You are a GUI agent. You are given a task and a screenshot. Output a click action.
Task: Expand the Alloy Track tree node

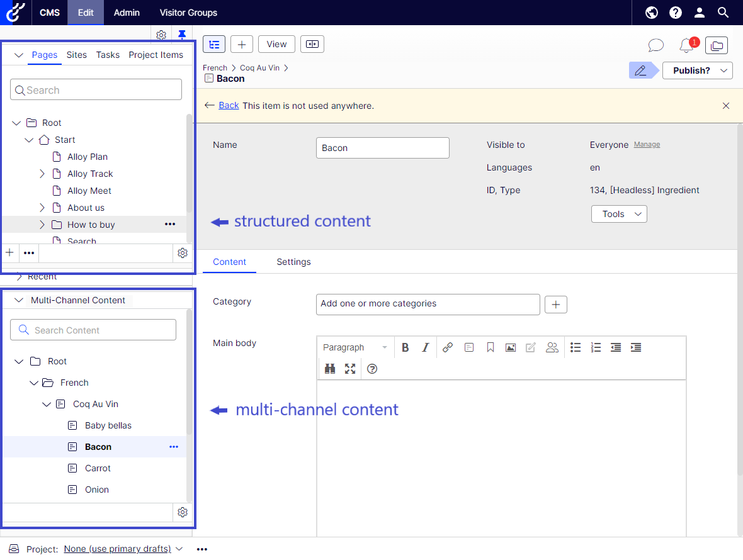click(42, 174)
